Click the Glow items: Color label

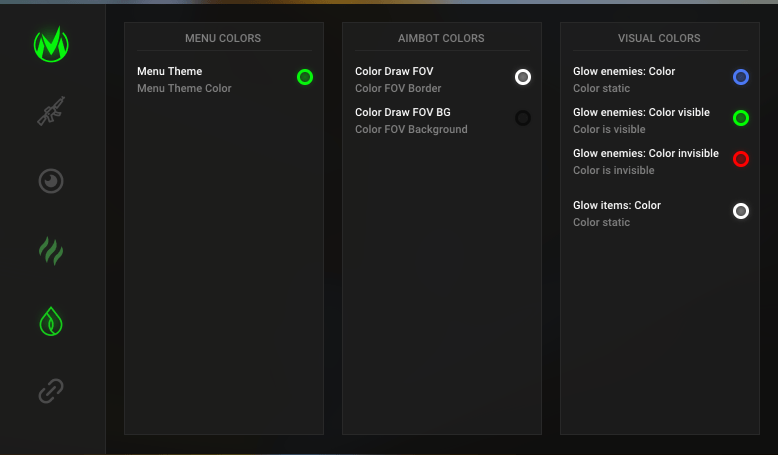pyautogui.click(x=617, y=205)
